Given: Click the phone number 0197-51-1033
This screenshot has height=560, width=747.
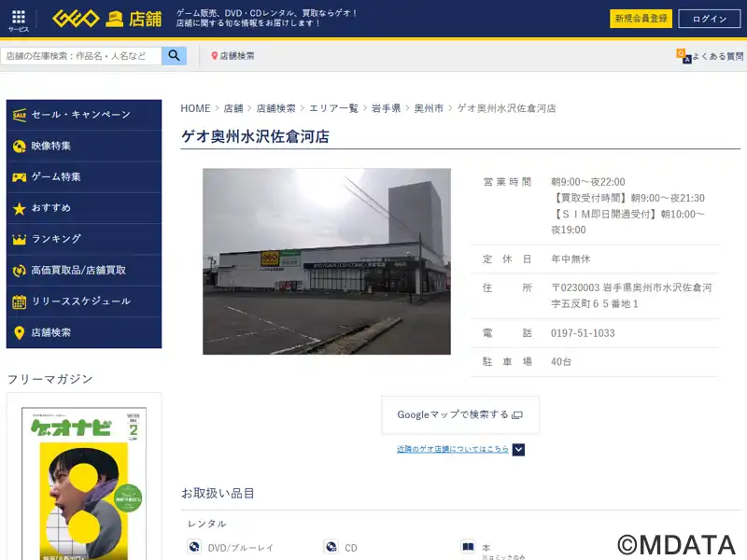Looking at the screenshot, I should [x=583, y=333].
